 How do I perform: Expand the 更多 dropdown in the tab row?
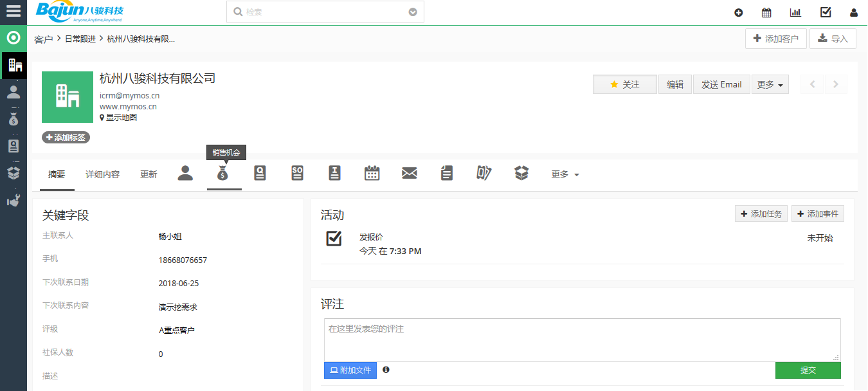point(565,174)
